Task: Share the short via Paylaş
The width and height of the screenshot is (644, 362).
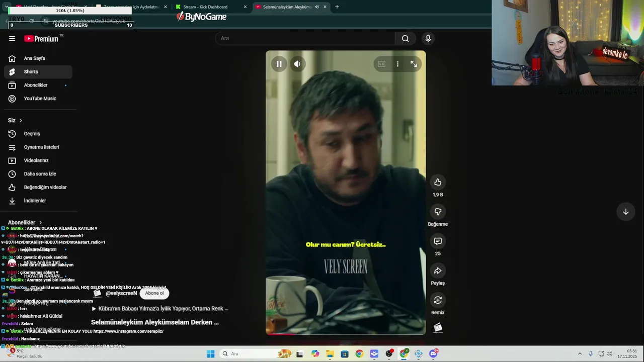Action: (438, 270)
